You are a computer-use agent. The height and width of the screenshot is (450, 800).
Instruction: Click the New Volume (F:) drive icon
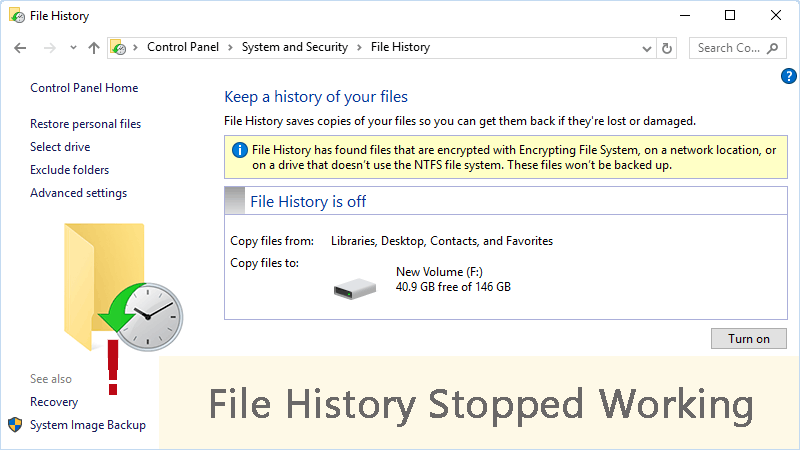pyautogui.click(x=354, y=287)
